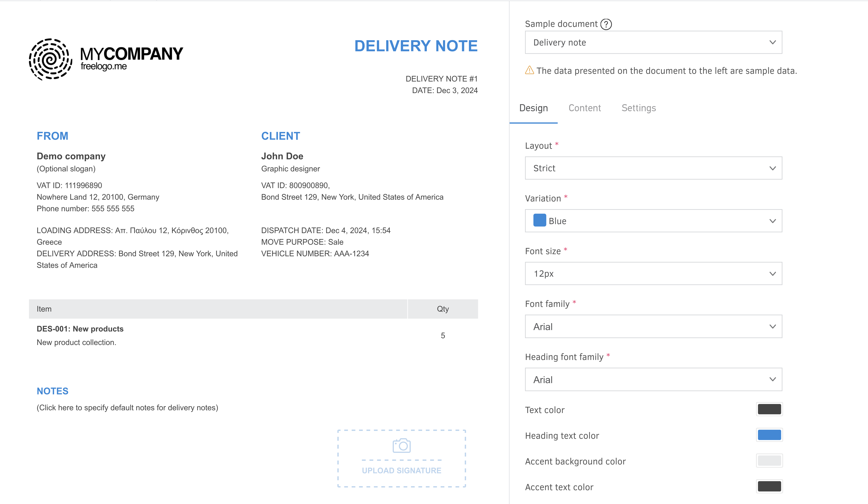Click the John Doe client name

(x=282, y=156)
